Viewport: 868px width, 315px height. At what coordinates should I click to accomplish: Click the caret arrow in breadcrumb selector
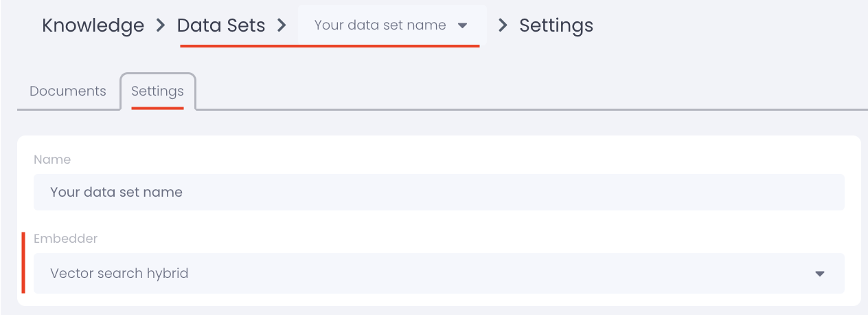[462, 25]
